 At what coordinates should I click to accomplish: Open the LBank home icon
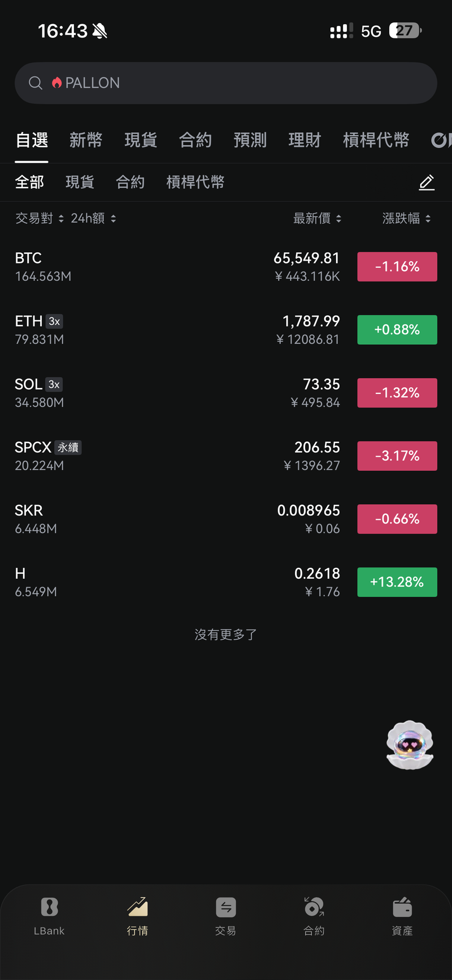click(x=49, y=907)
